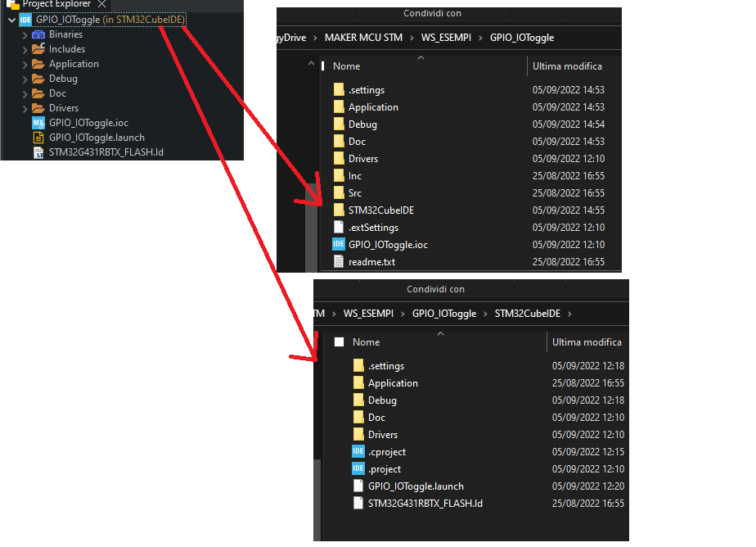Click GPIO_IOToggle in the upper window breadcrumb

[522, 38]
